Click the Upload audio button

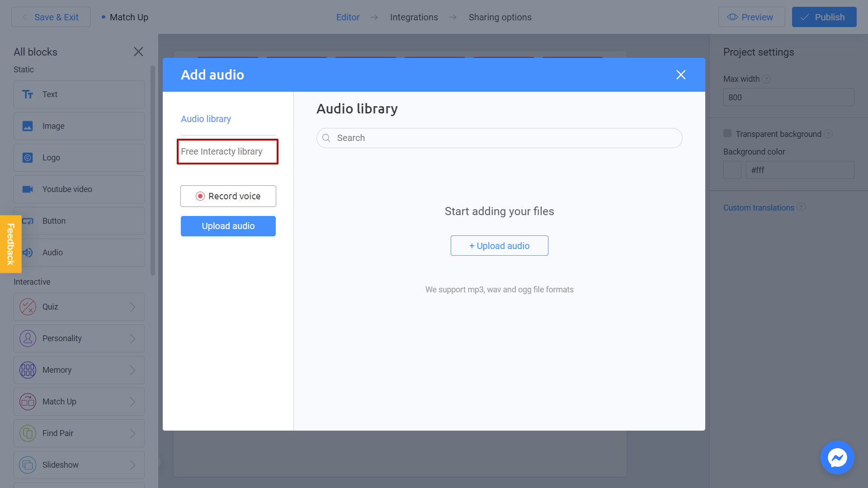[x=228, y=226]
